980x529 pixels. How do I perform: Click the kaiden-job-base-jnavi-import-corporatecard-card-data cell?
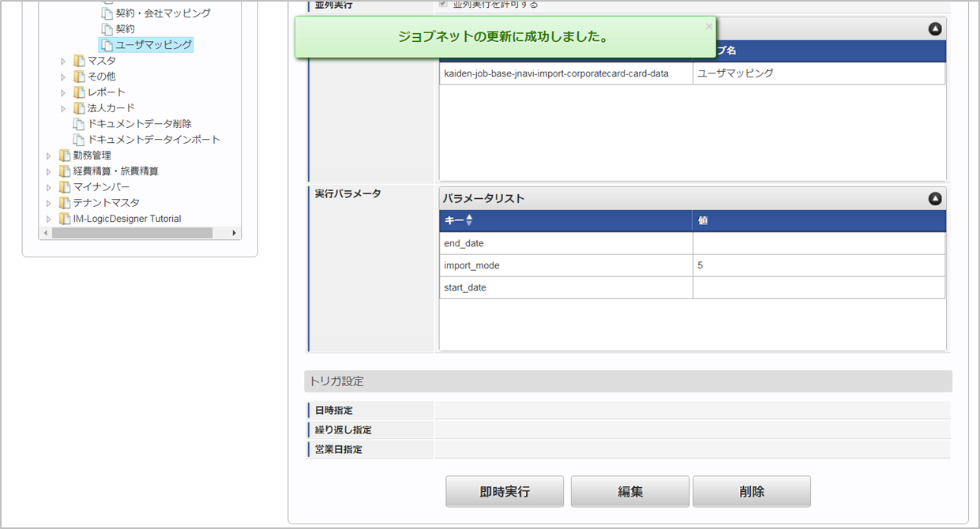point(566,73)
